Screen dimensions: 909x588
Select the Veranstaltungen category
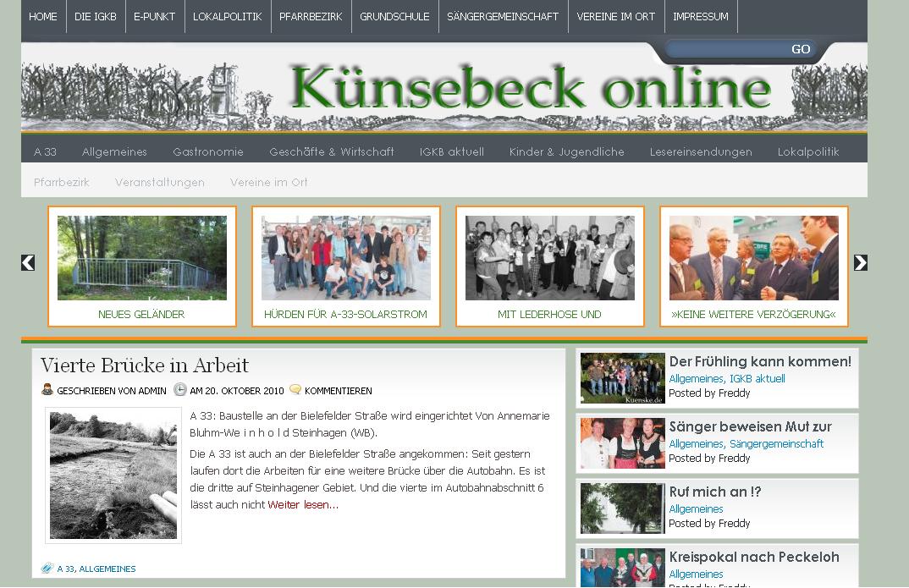pos(160,182)
